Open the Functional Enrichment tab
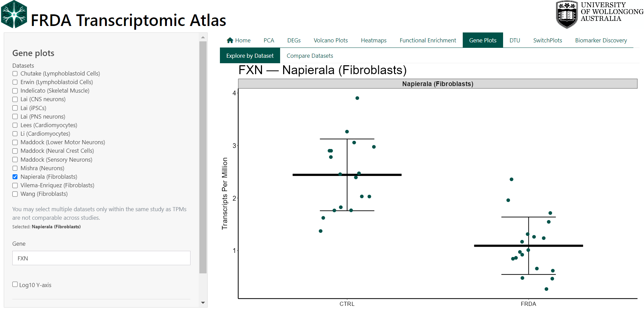 coord(428,40)
